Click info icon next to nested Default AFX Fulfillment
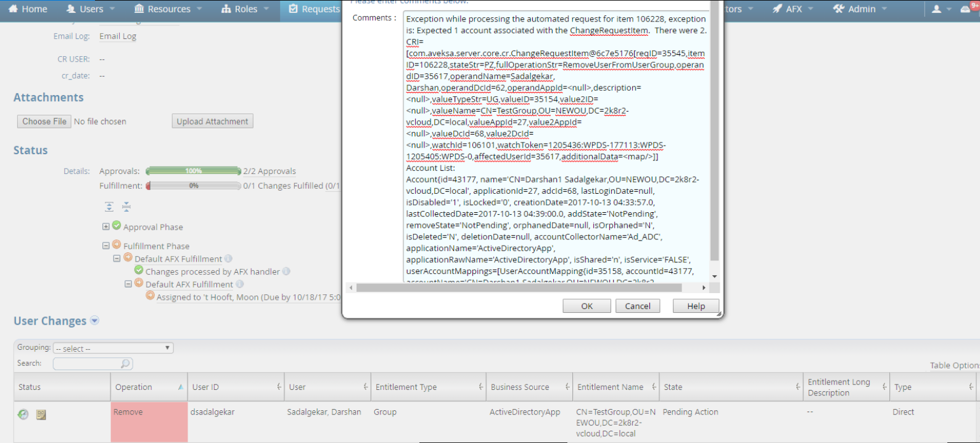 (239, 284)
